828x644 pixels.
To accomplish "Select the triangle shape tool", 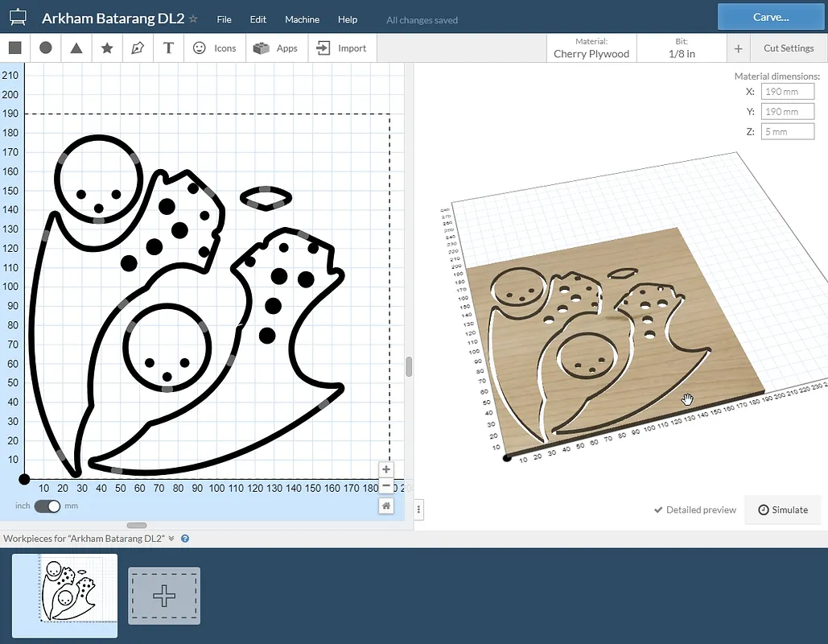I will [76, 48].
